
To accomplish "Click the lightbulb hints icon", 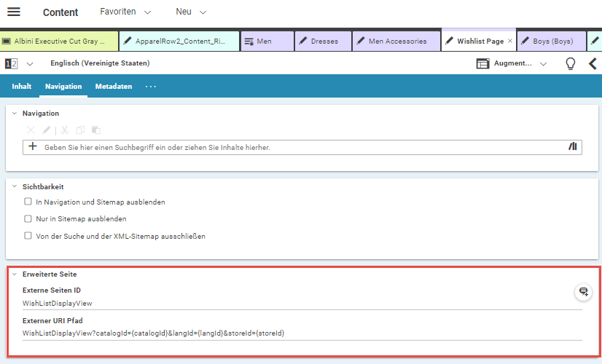I will tap(571, 63).
